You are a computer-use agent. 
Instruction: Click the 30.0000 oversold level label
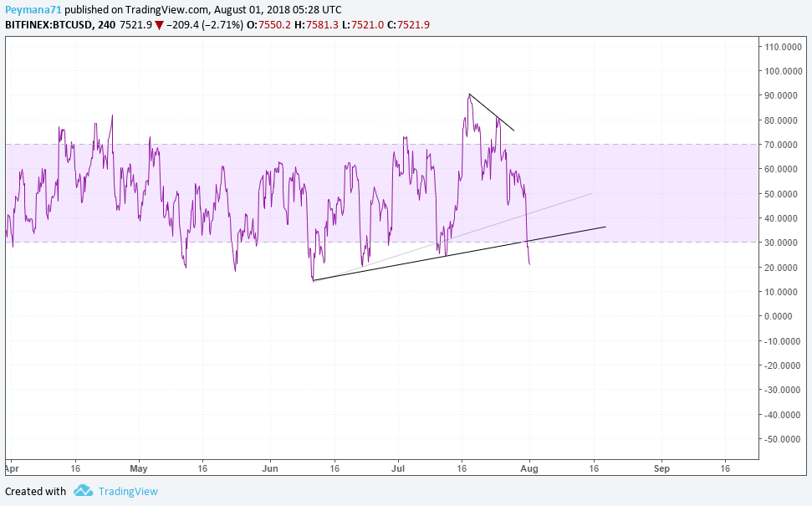tap(783, 243)
